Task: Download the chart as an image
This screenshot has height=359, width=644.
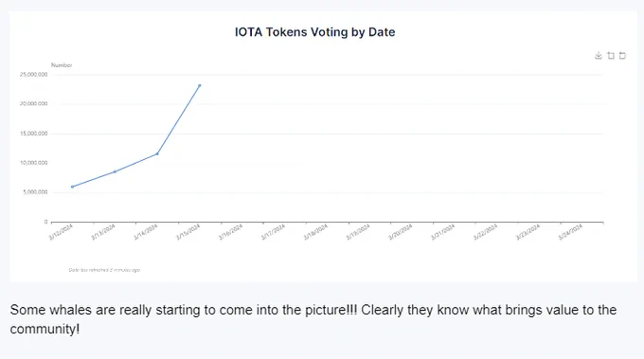Action: (x=598, y=56)
